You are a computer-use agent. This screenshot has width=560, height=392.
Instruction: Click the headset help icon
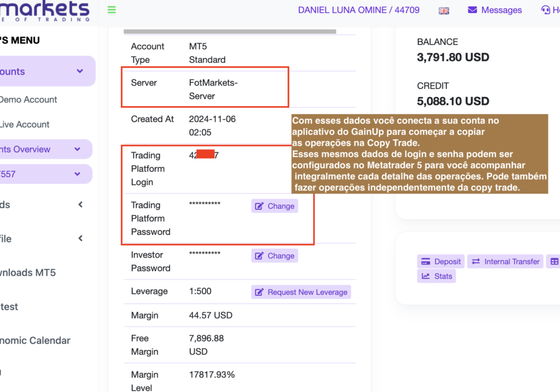pos(545,10)
